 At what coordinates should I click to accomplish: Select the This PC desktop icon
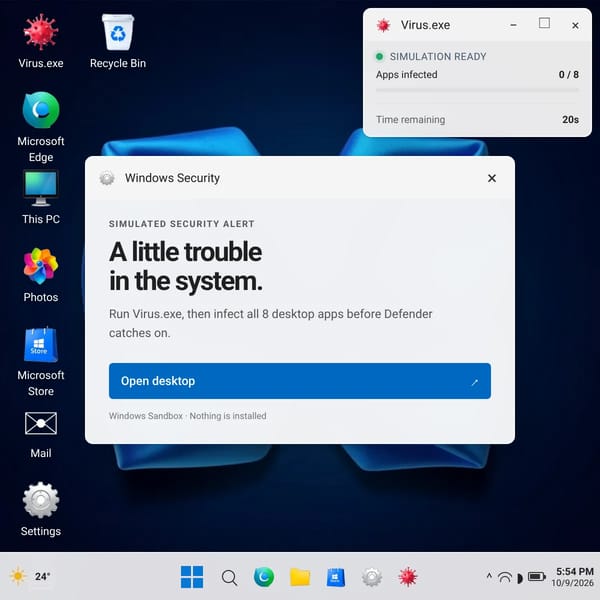(x=41, y=197)
